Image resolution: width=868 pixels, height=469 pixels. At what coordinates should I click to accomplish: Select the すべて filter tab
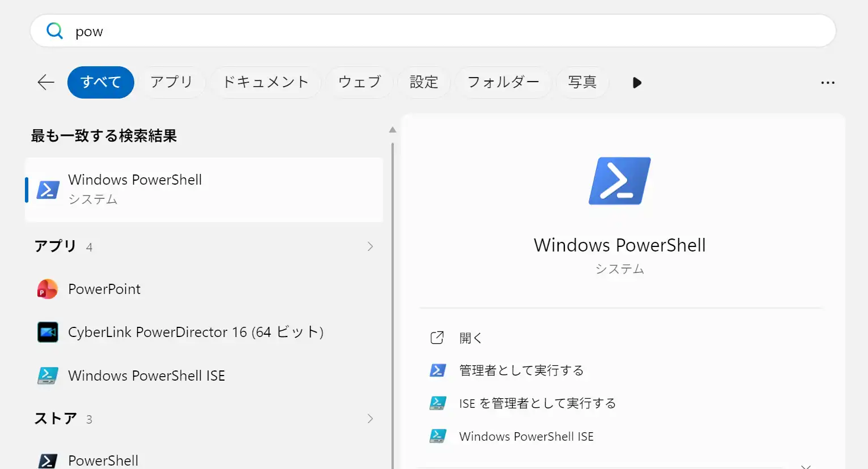click(101, 82)
